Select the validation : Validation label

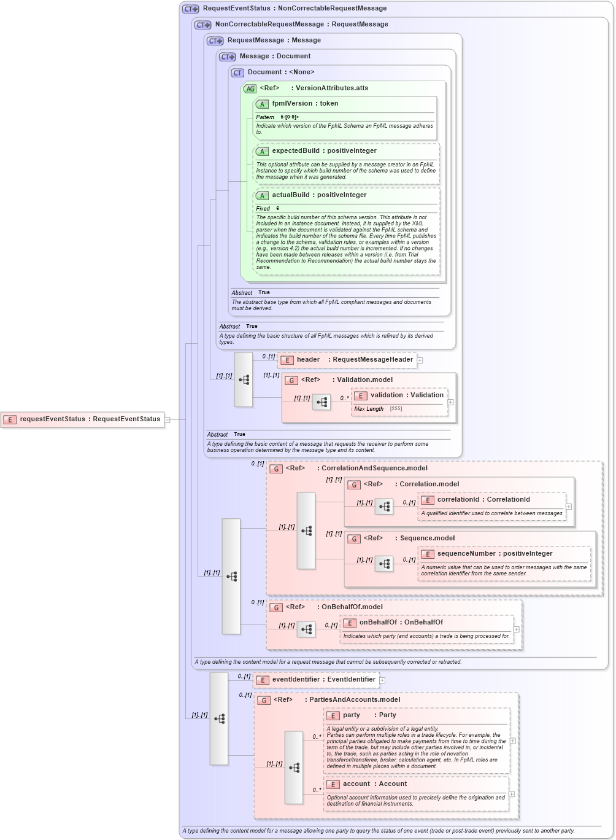[x=407, y=395]
